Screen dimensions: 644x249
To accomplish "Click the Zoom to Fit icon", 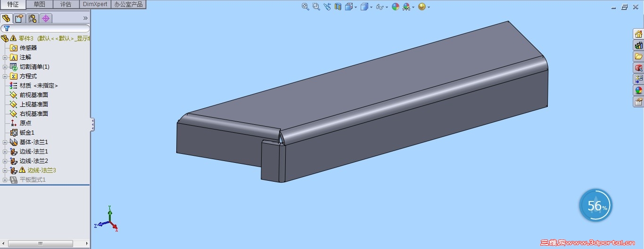I will coord(305,7).
